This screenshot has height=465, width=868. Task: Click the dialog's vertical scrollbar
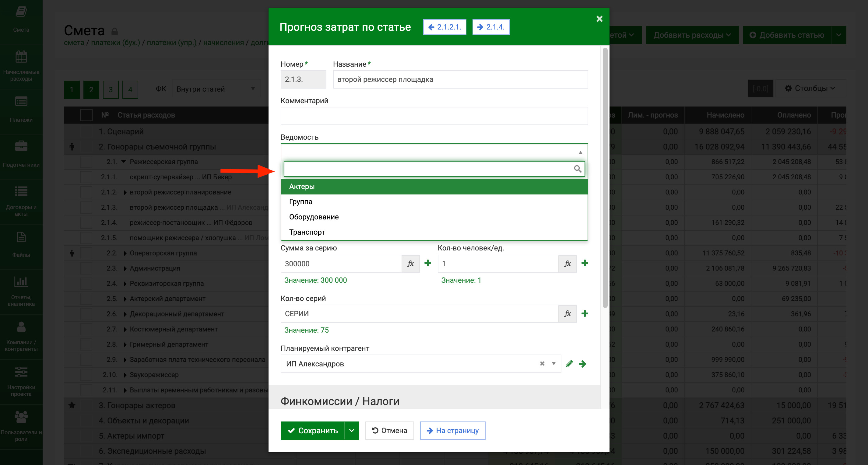[605, 178]
